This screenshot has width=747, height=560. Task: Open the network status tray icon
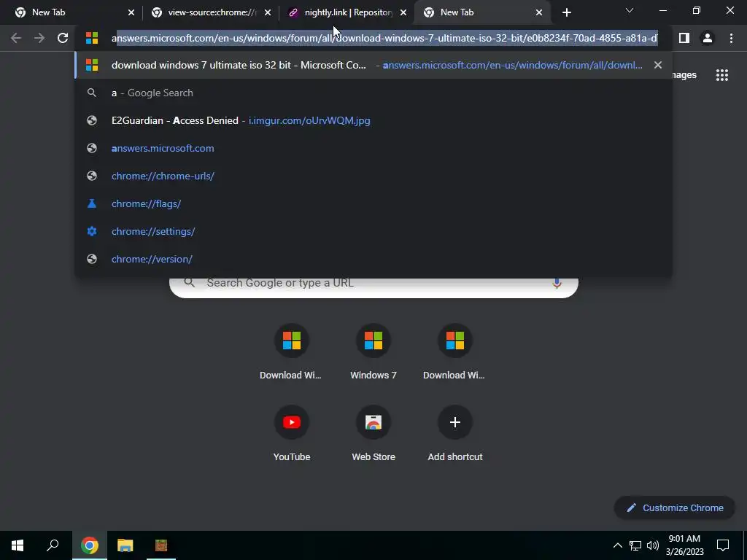(x=635, y=545)
